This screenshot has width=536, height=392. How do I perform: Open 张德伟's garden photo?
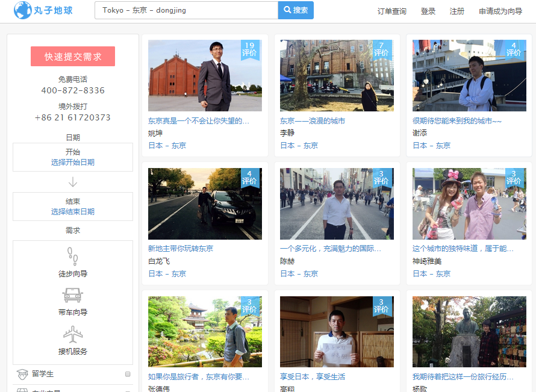pyautogui.click(x=205, y=332)
